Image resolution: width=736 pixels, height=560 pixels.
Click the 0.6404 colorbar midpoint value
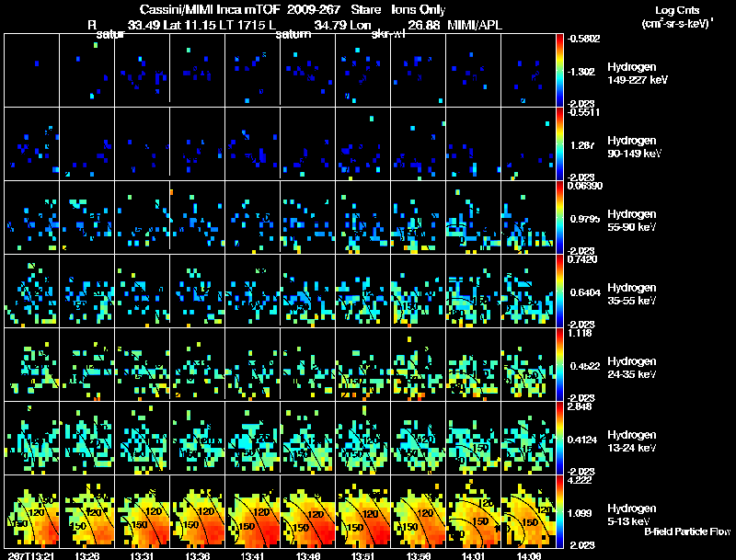click(x=585, y=292)
